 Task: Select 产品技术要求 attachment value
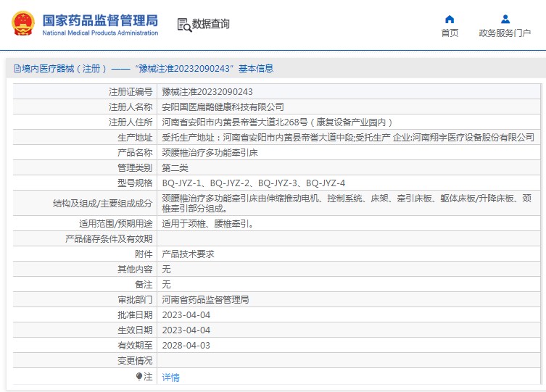click(x=188, y=254)
